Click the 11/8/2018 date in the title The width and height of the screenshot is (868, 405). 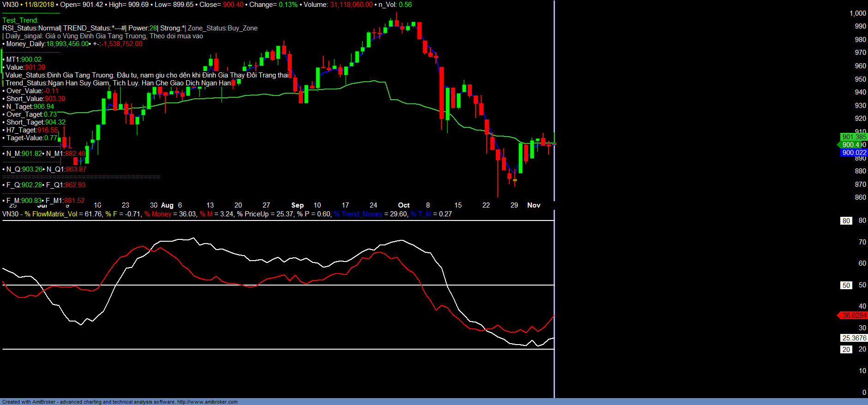click(39, 5)
